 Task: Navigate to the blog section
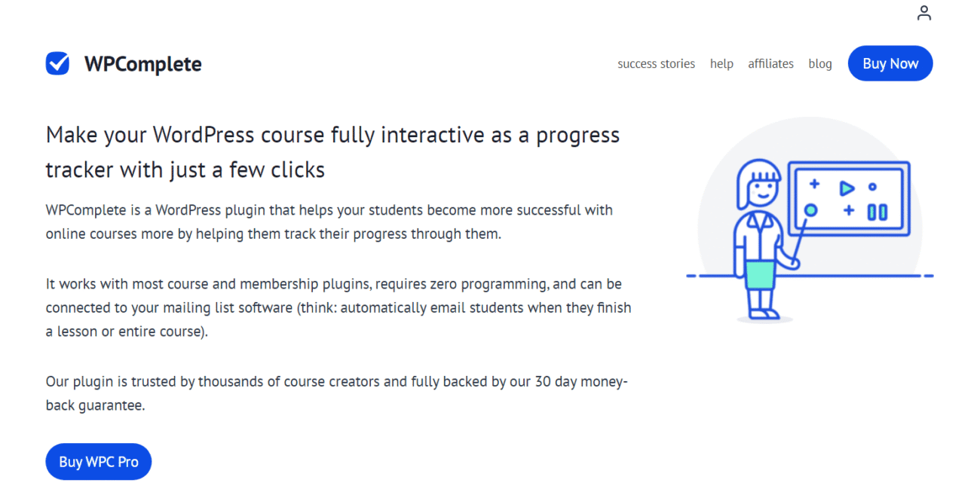[820, 63]
